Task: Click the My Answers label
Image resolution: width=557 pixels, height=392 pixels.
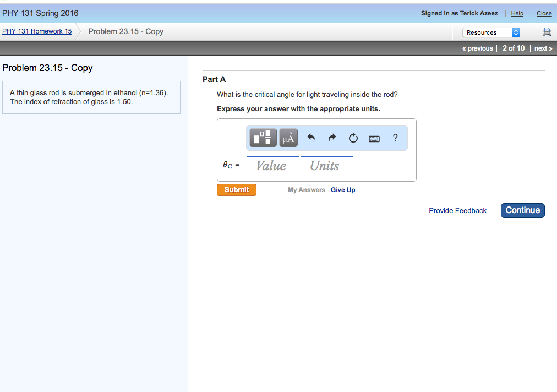Action: [x=306, y=190]
